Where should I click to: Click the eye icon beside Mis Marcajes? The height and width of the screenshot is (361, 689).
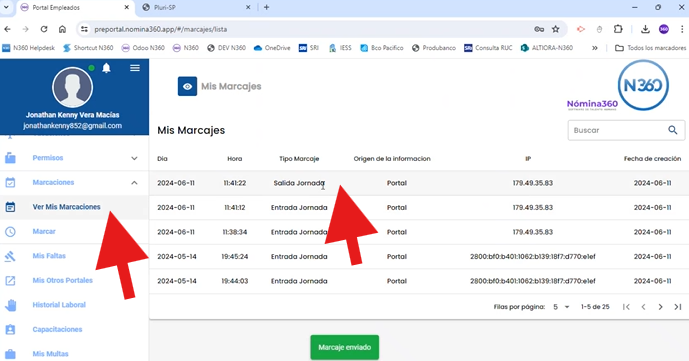[x=187, y=87]
